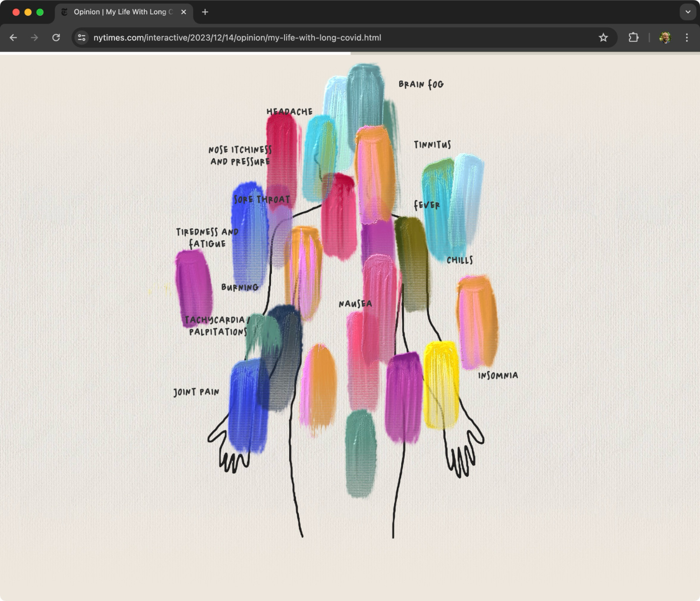Click the BRAIN FOG label
The height and width of the screenshot is (601, 700).
coord(421,84)
